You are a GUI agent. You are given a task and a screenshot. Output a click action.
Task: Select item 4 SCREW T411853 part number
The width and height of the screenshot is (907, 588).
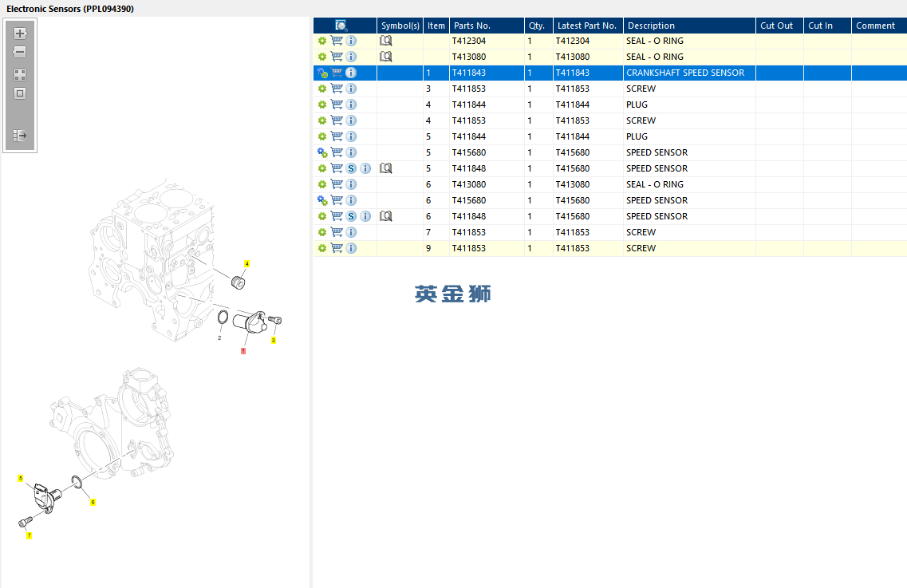468,120
